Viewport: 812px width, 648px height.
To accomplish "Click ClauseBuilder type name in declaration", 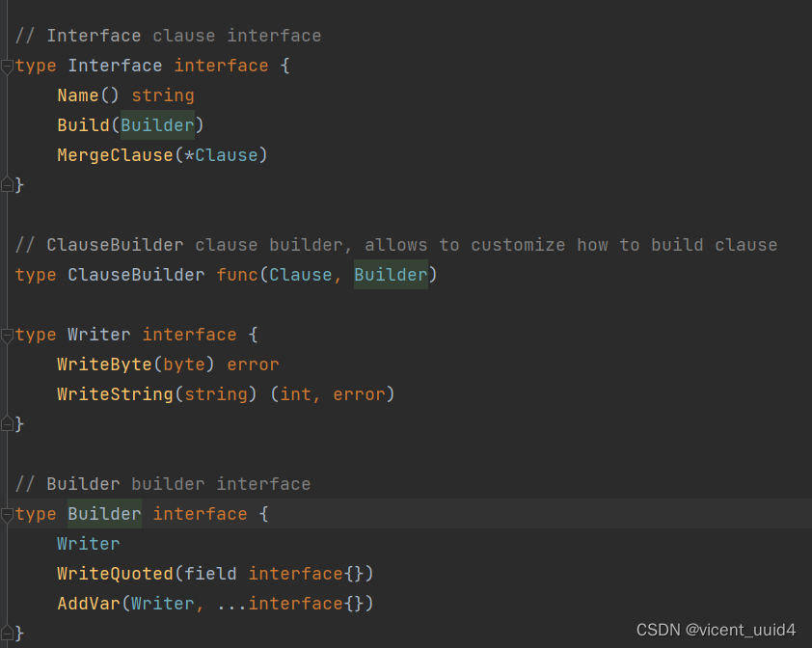I will pyautogui.click(x=136, y=275).
